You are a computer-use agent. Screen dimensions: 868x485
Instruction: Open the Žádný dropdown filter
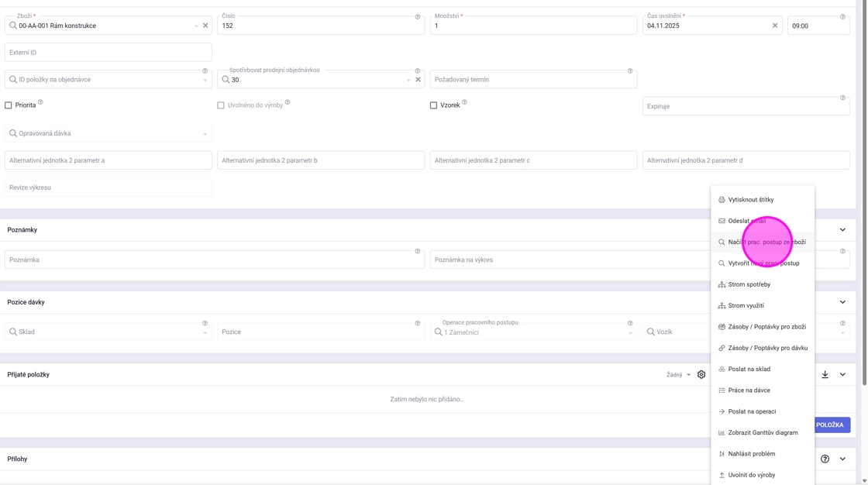(x=678, y=375)
